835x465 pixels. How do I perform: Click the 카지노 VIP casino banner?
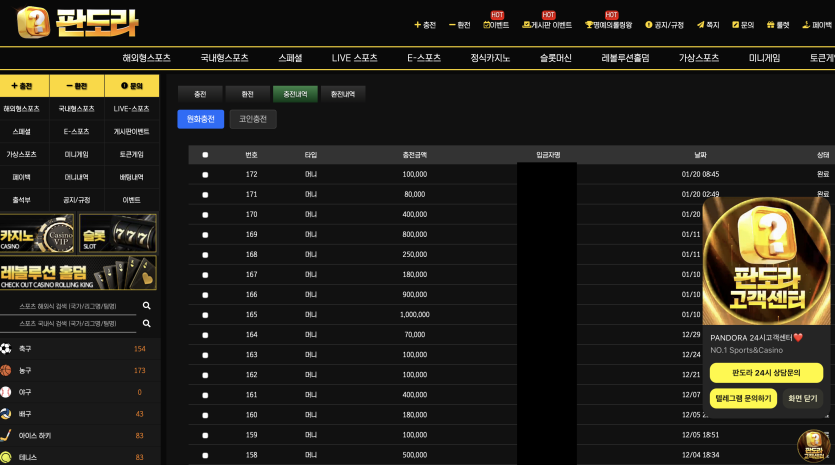pos(37,234)
